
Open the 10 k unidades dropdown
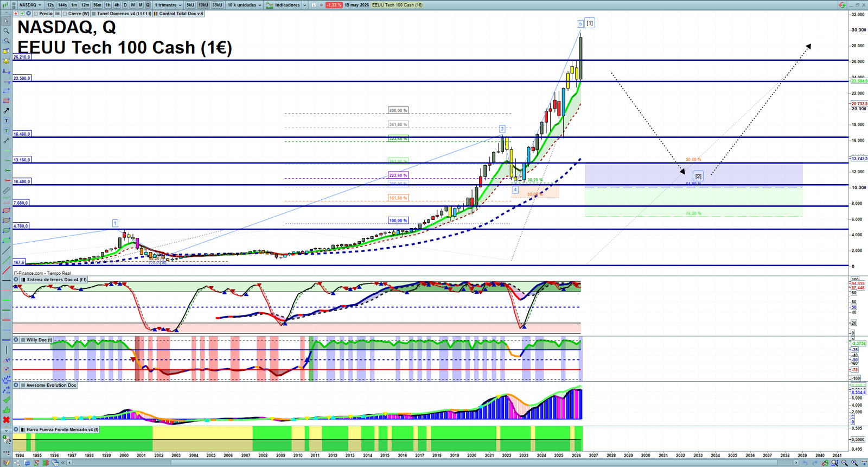point(244,5)
